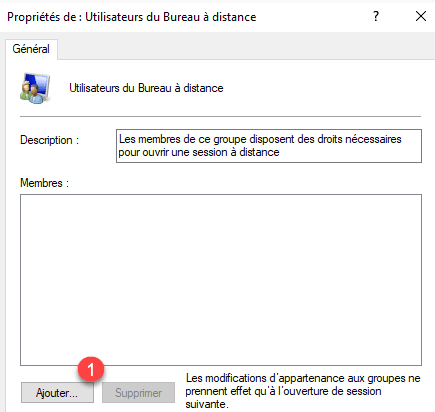The image size is (435, 412).
Task: Close the Propriétés dialog with the X
Action: [421, 16]
